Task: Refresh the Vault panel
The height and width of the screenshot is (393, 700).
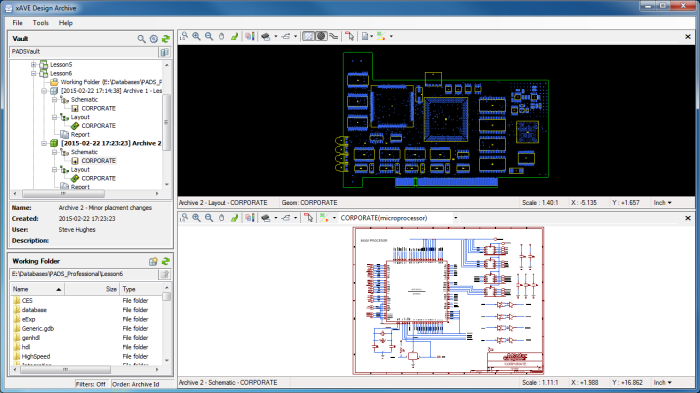Action: (x=166, y=39)
